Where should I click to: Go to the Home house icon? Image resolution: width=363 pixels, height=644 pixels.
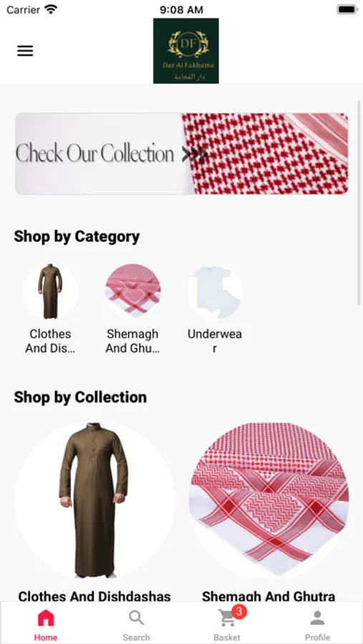pos(46,618)
